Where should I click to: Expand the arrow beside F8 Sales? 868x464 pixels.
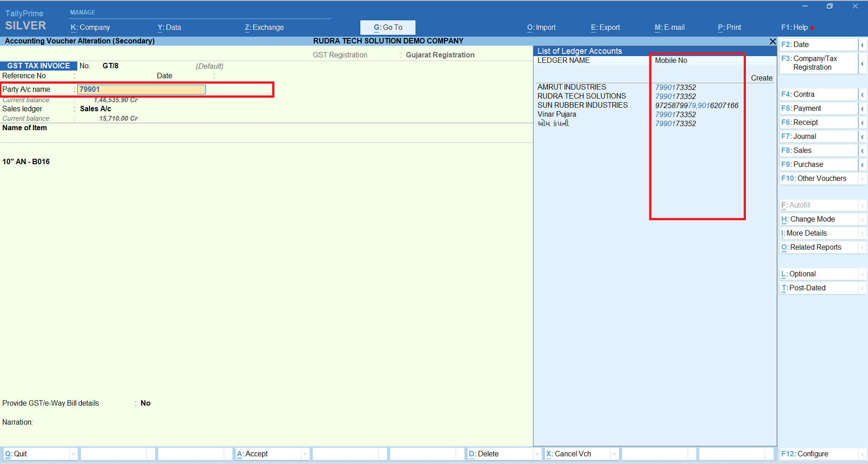[x=862, y=151]
